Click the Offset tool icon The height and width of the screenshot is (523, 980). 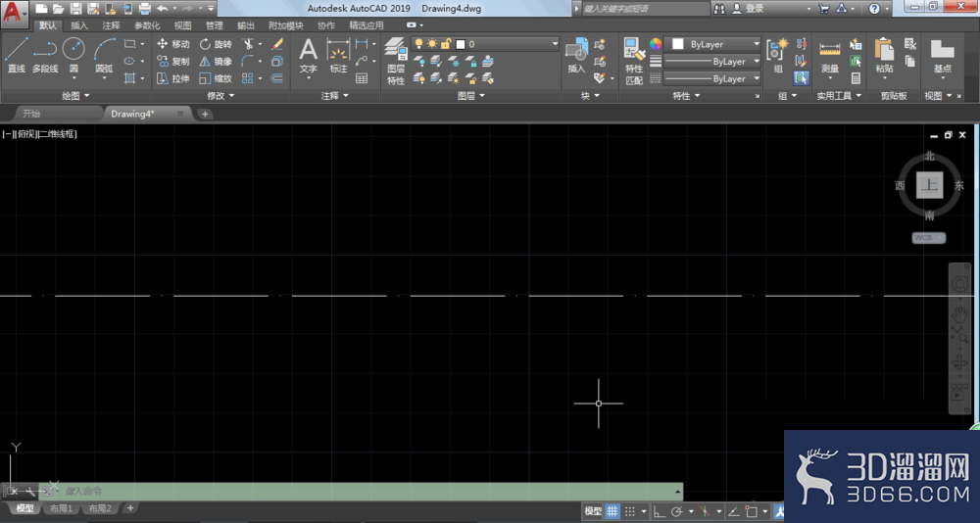pos(277,78)
